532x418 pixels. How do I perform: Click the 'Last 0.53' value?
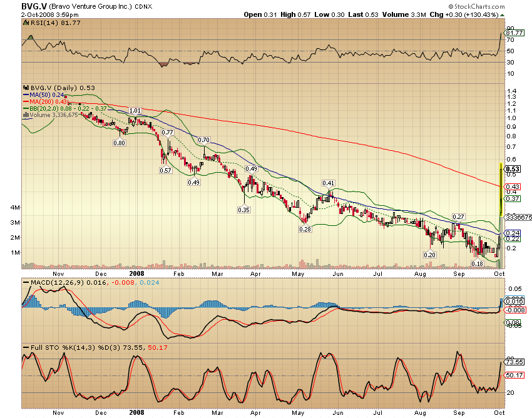point(363,14)
